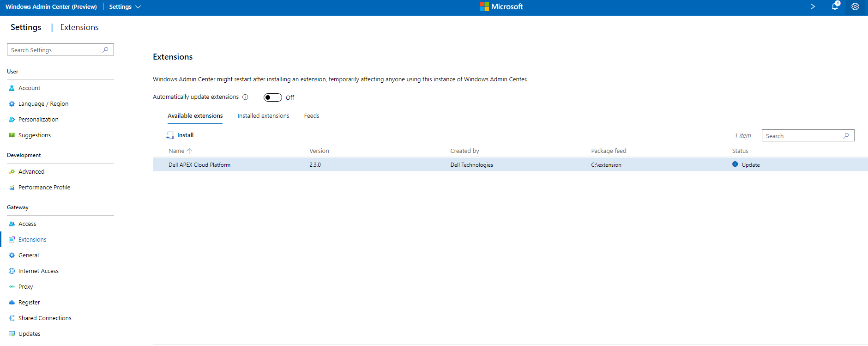Open PowerShell console icon in header
The height and width of the screenshot is (346, 868).
814,7
